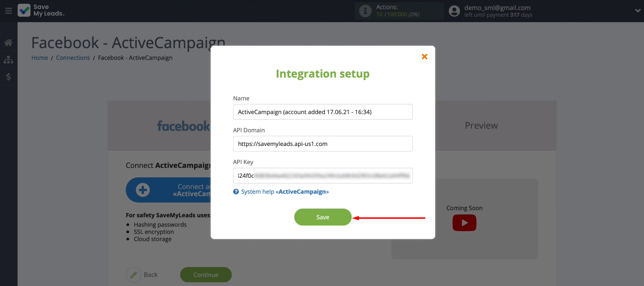Viewport: 644px width, 286px height.
Task: Click the plus icon on Connect button
Action: point(143,190)
